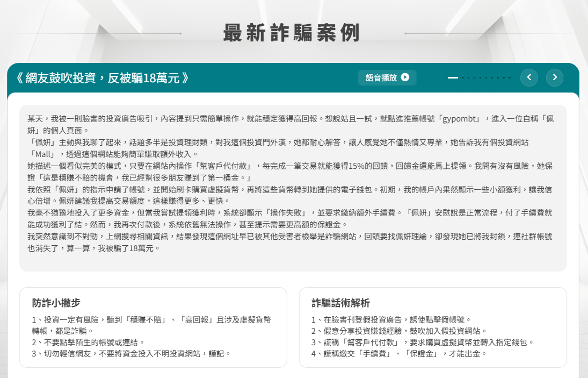Click tip 1 about 投資一定有風險
This screenshot has height=378, width=588.
(x=151, y=325)
